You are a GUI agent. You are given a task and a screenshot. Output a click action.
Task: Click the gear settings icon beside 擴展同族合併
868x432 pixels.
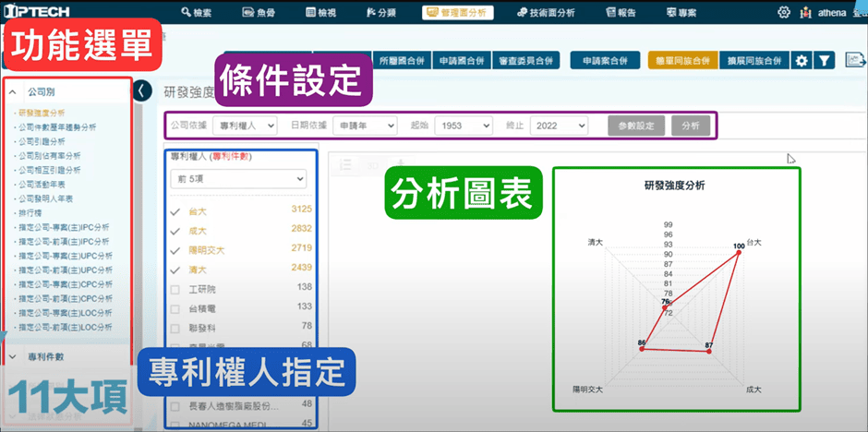click(802, 61)
